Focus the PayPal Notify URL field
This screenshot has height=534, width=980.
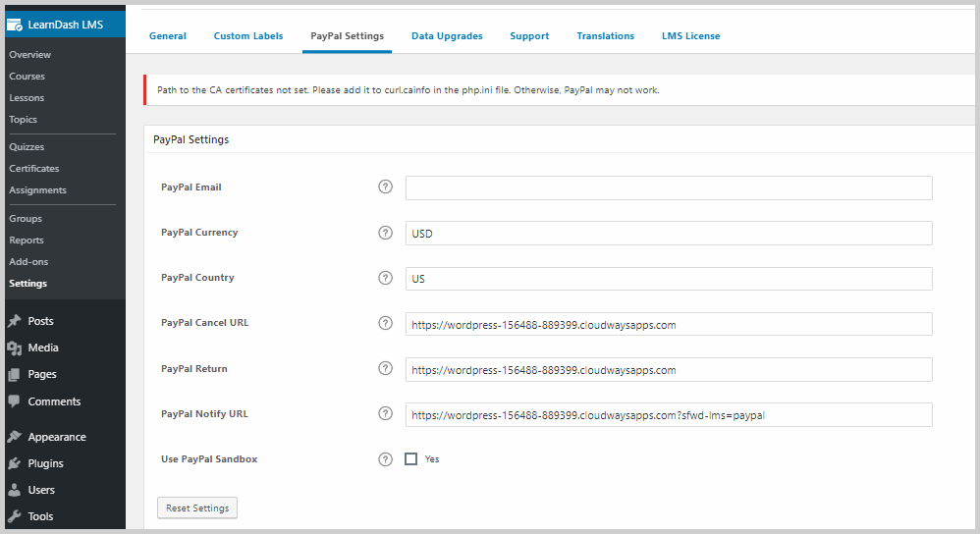tap(669, 414)
